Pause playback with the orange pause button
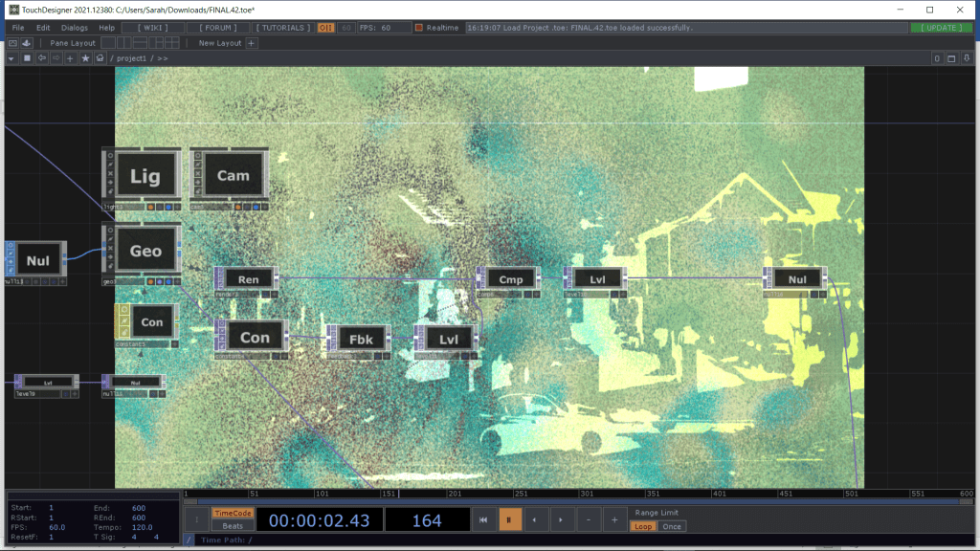Image resolution: width=980 pixels, height=551 pixels. coord(508,519)
